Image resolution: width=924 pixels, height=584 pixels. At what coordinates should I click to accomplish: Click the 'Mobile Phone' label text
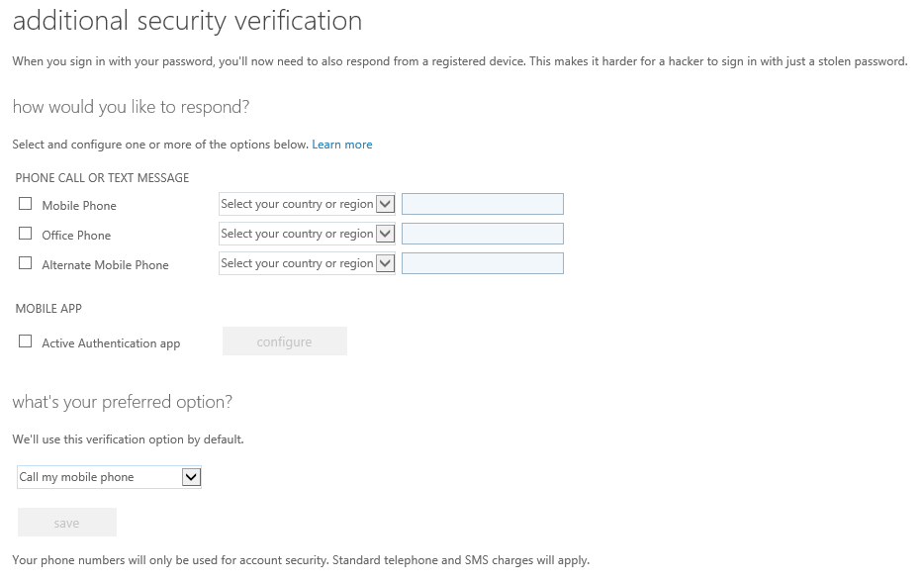[x=79, y=206]
